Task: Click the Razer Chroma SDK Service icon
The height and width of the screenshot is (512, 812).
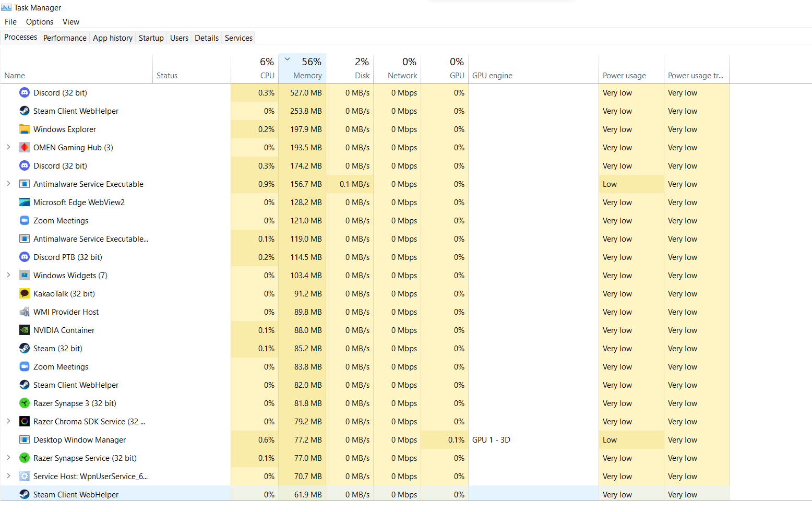Action: 25,421
